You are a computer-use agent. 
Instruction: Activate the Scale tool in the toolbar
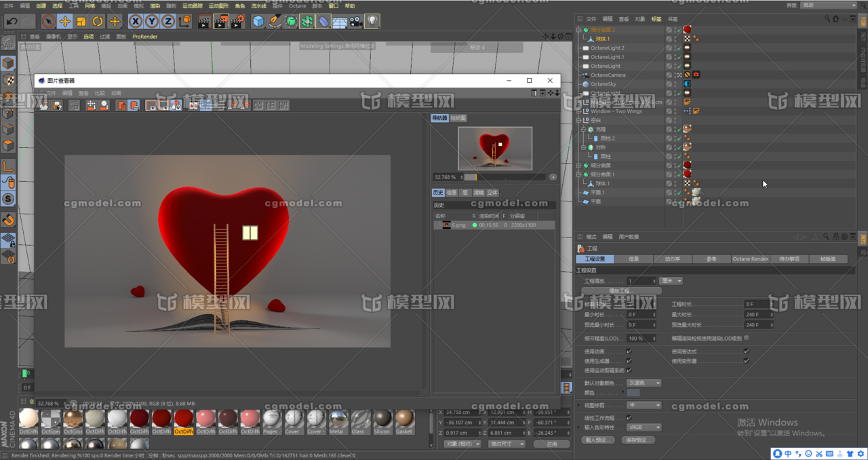(81, 22)
